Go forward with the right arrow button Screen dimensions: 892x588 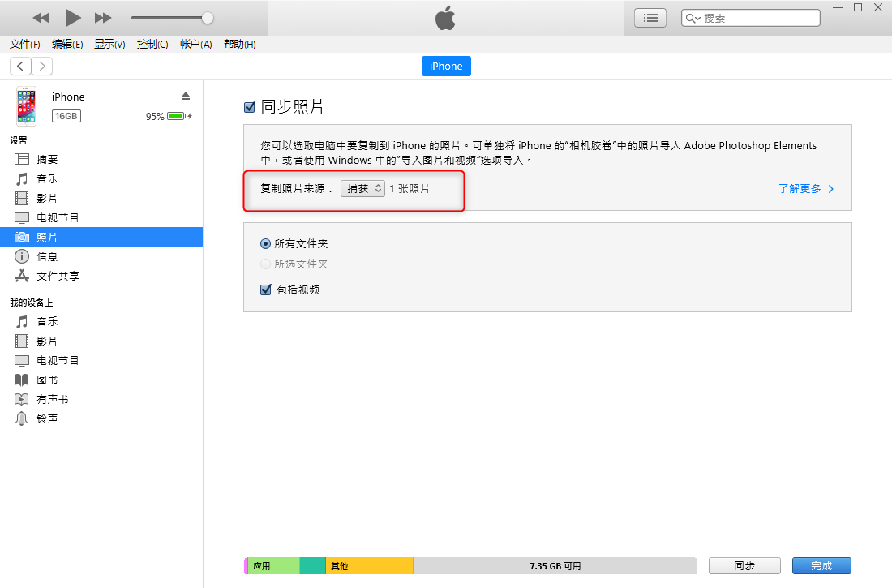pyautogui.click(x=42, y=66)
